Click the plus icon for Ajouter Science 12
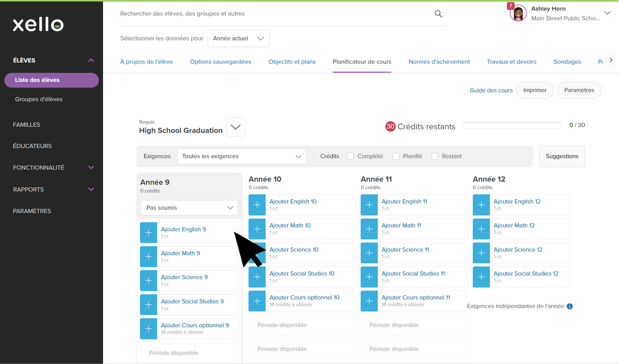The width and height of the screenshot is (619, 364). 481,253
